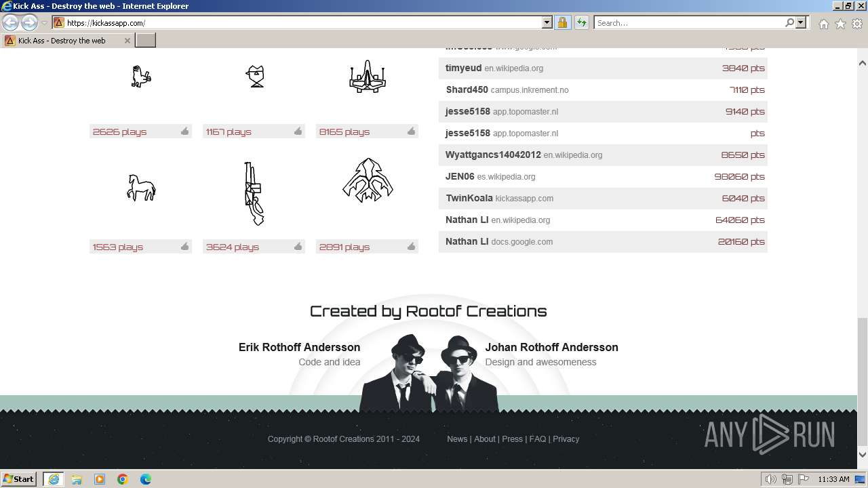Like the ship with 3624 plays
The image size is (868, 488).
298,247
